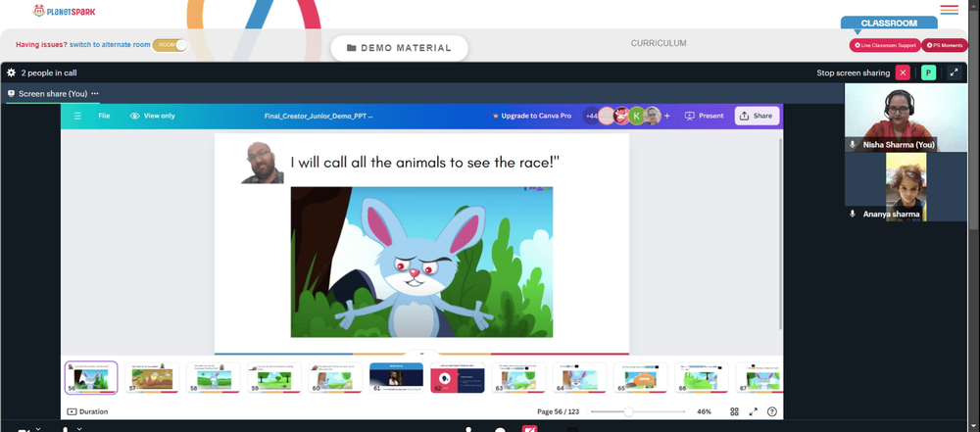Open the PlanetSpark hamburger menu

click(x=949, y=10)
